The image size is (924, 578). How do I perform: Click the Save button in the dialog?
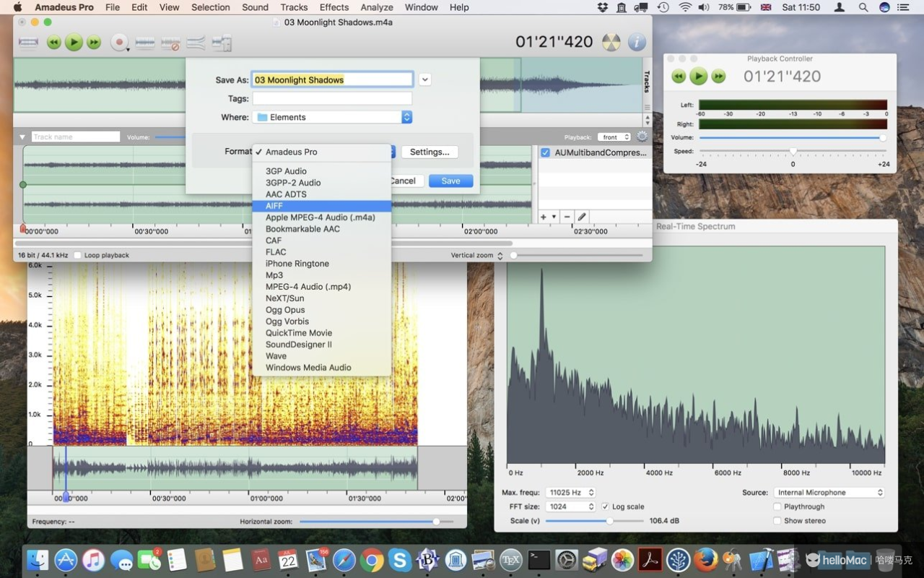[x=450, y=181]
